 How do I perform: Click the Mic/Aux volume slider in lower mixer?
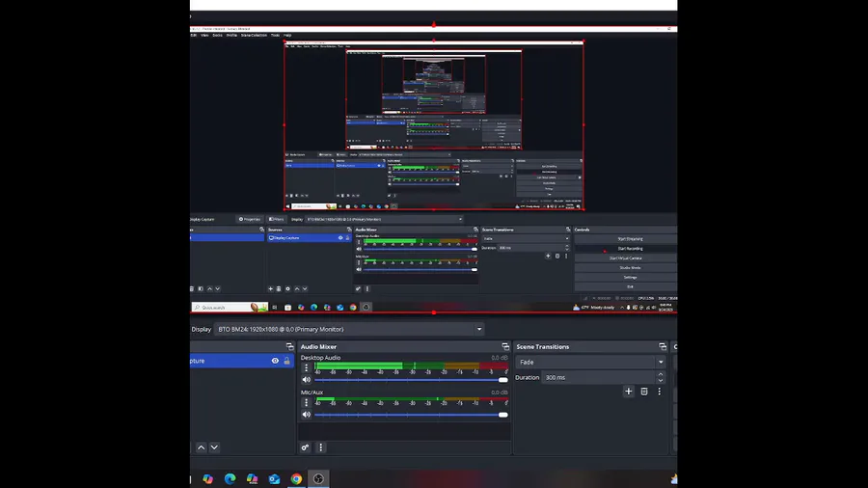click(411, 415)
